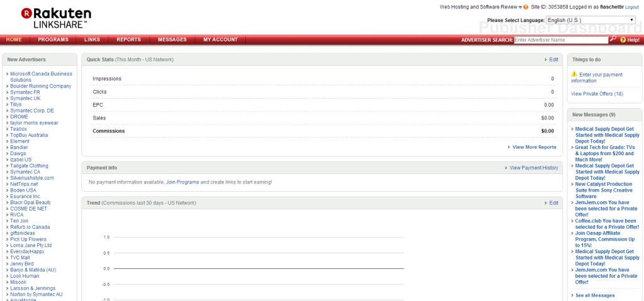The width and height of the screenshot is (644, 301).
Task: Open Symantec UK advertiser
Action: (x=25, y=99)
